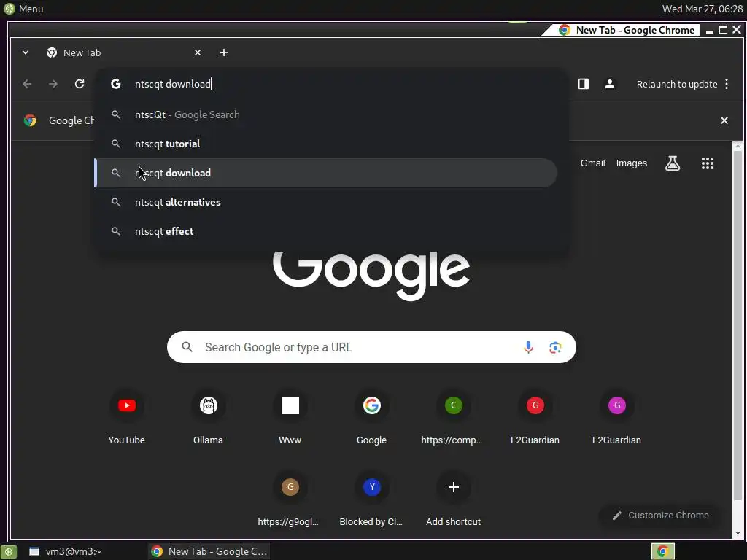Viewport: 747px width, 560px height.
Task: Click the page's vertical scrollbar up arrow
Action: 738,147
